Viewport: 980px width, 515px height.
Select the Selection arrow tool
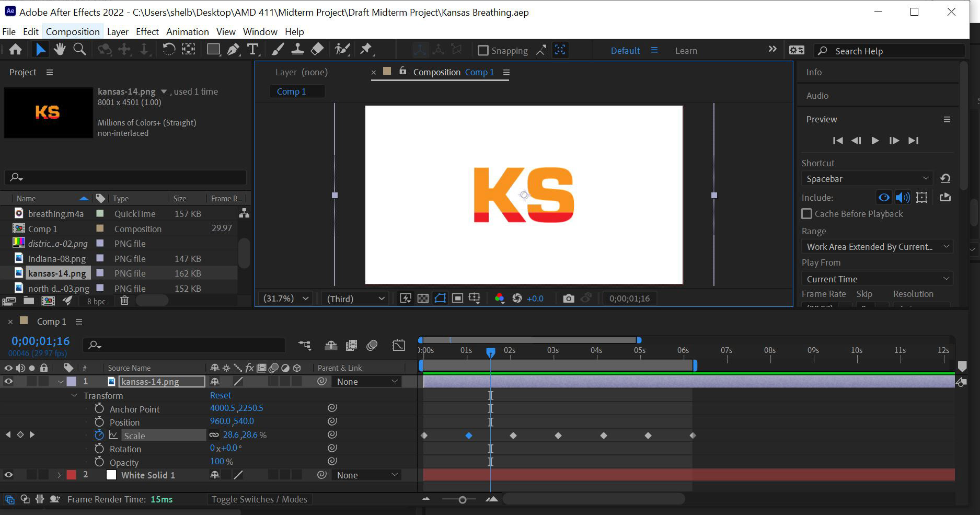(x=40, y=50)
